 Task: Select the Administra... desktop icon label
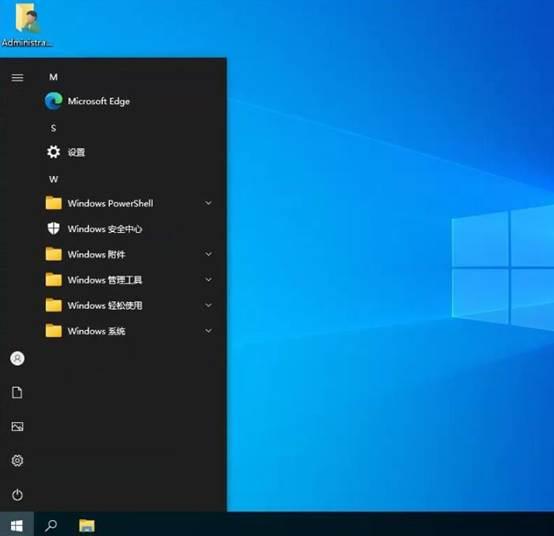[27, 43]
